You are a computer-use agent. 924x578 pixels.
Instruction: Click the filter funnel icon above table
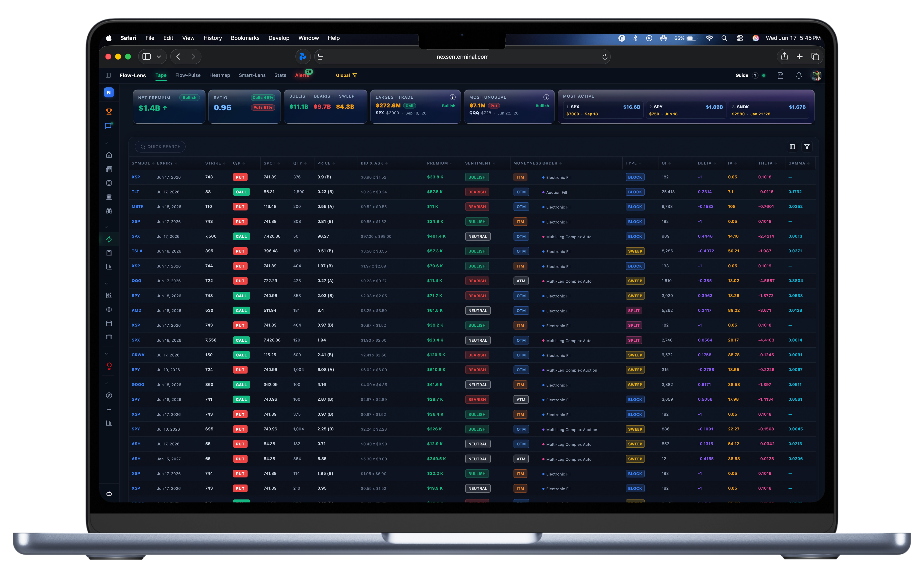807,147
